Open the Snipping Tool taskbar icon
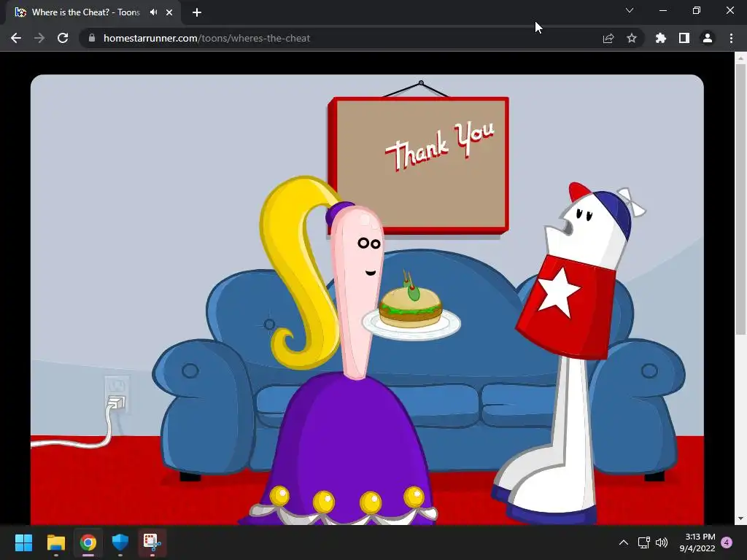This screenshot has width=747, height=560. [x=152, y=542]
